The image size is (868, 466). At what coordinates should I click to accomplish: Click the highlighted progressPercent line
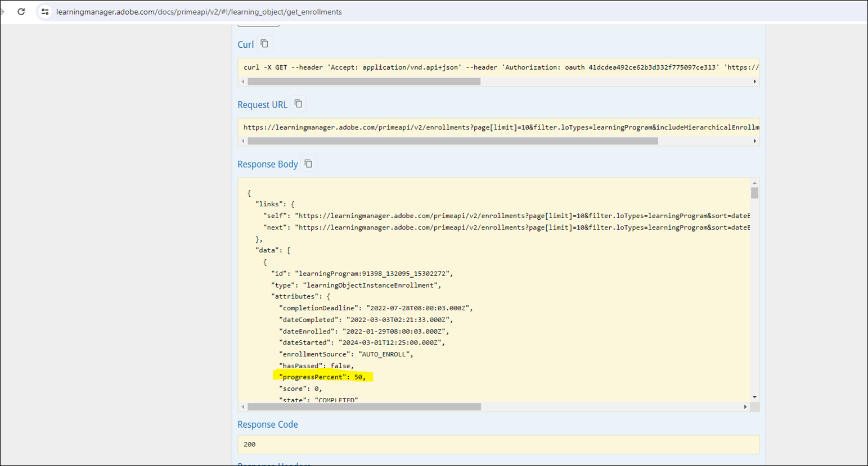(323, 377)
